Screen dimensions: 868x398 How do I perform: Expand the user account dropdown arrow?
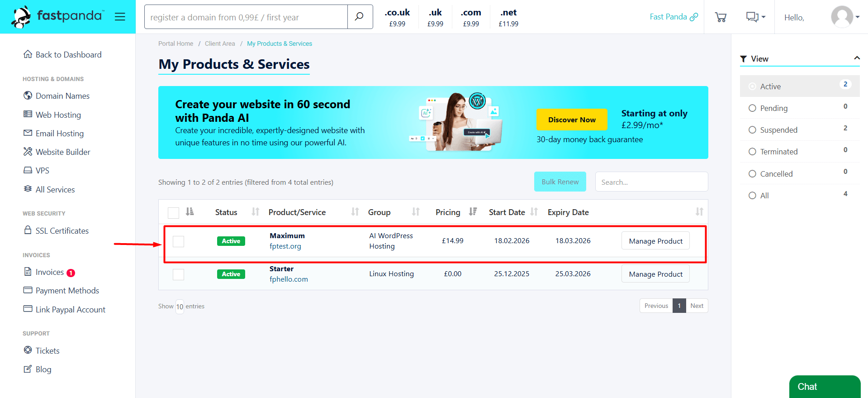coord(858,17)
